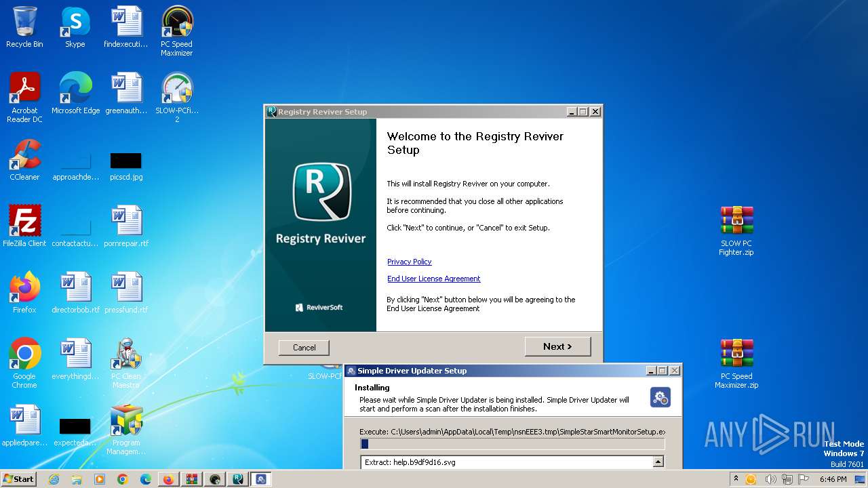This screenshot has width=868, height=488.
Task: Launch Internet Explorer from taskbar
Action: tap(54, 479)
